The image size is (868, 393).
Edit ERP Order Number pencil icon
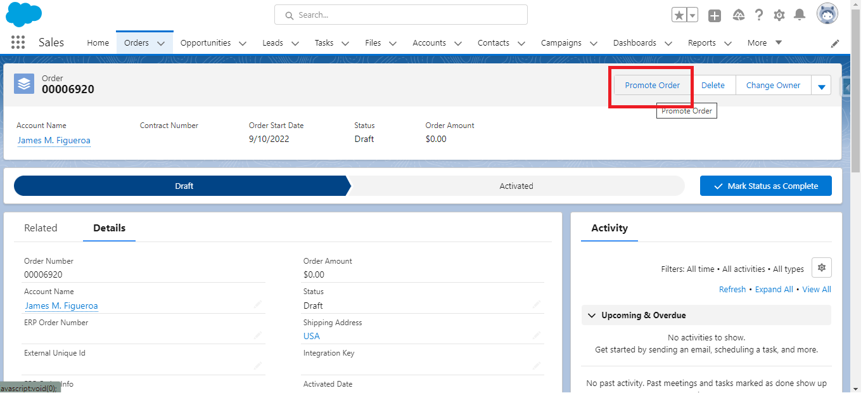(258, 335)
